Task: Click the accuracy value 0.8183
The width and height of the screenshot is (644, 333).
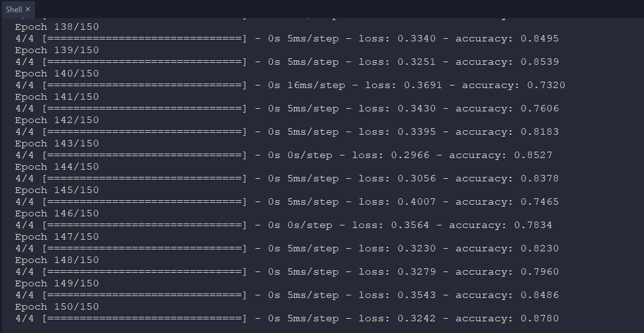Action: point(540,132)
